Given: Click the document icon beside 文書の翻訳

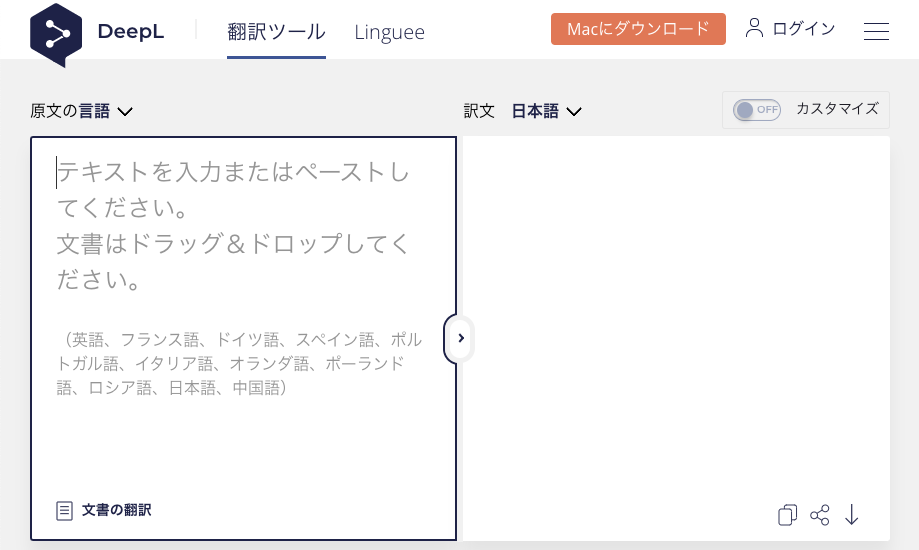Looking at the screenshot, I should pyautogui.click(x=64, y=511).
